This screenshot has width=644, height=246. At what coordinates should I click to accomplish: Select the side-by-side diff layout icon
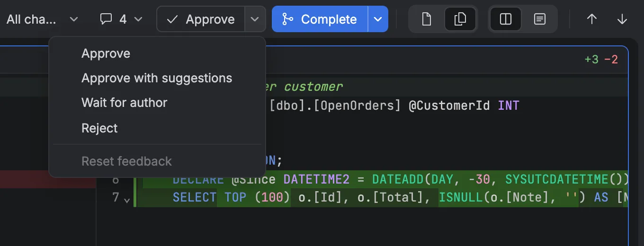pyautogui.click(x=506, y=19)
